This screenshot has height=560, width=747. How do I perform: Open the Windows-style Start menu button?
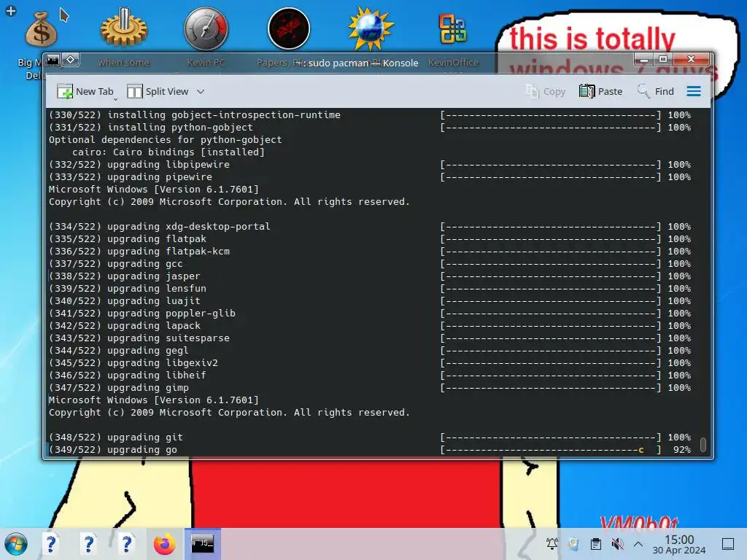[16, 544]
